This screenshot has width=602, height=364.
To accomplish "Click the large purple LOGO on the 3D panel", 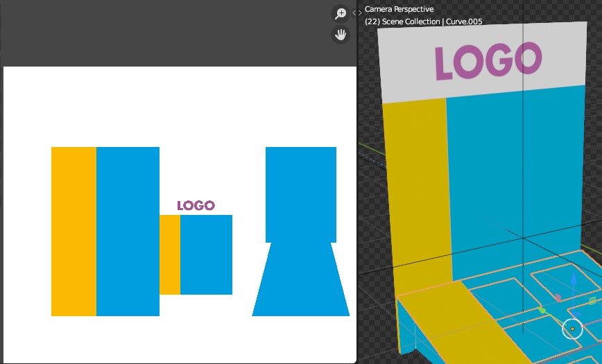I will [488, 61].
